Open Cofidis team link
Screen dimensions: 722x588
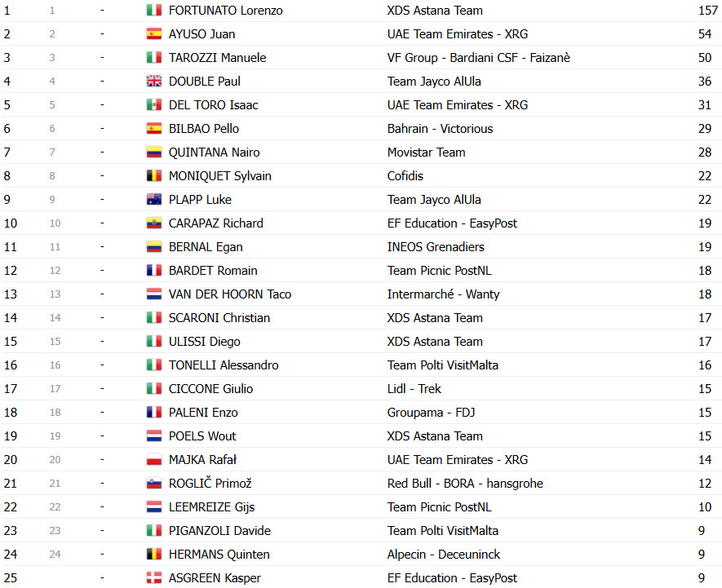tap(405, 176)
